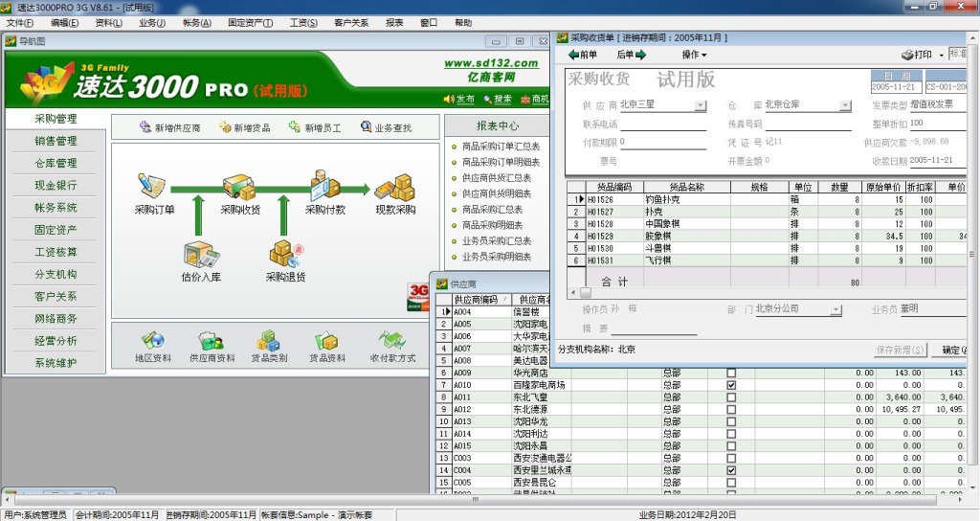Toggle checkbox in supplier row A011
980x521 pixels.
click(x=731, y=397)
